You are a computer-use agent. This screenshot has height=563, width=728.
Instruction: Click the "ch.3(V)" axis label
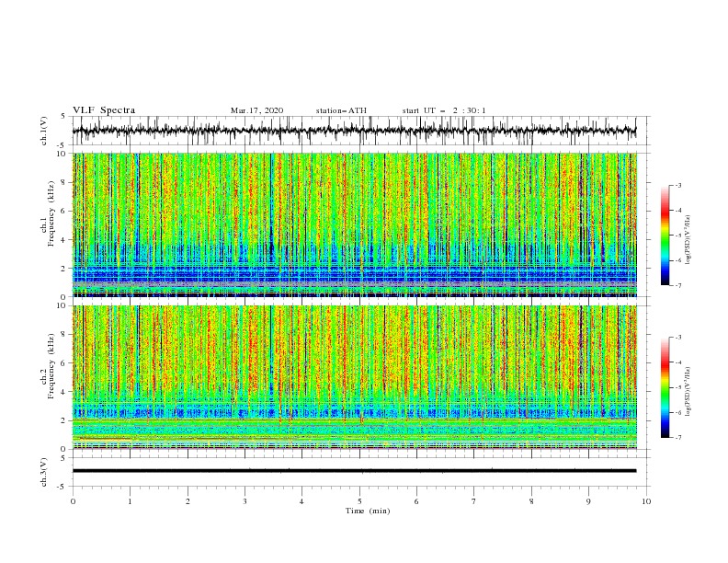click(x=44, y=472)
